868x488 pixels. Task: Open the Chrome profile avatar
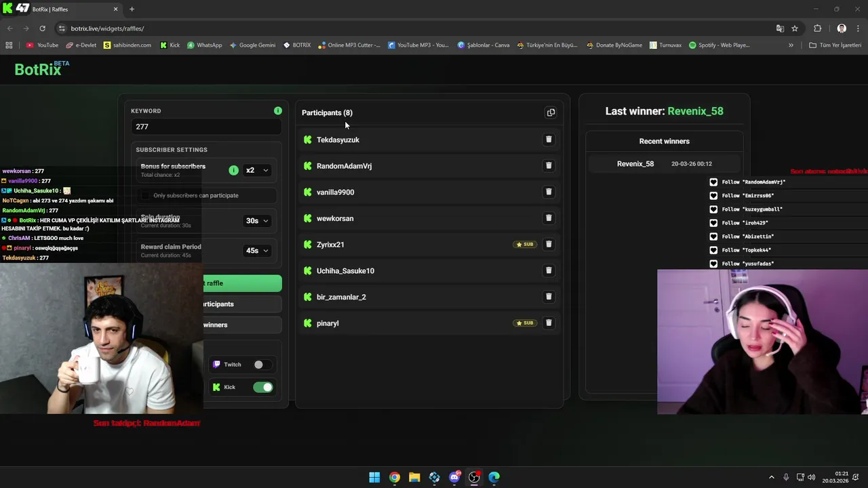842,28
